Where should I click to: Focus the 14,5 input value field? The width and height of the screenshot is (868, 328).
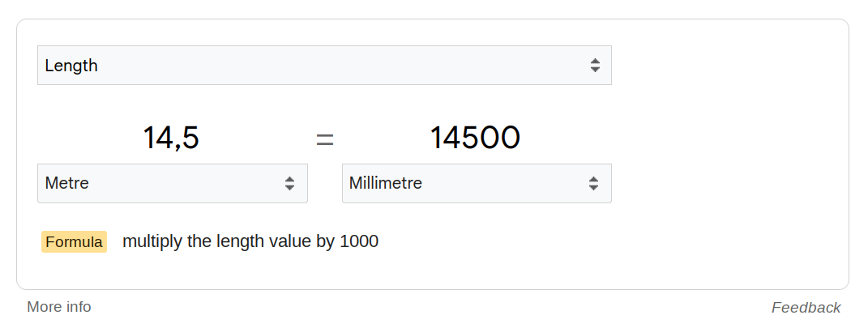(x=171, y=138)
